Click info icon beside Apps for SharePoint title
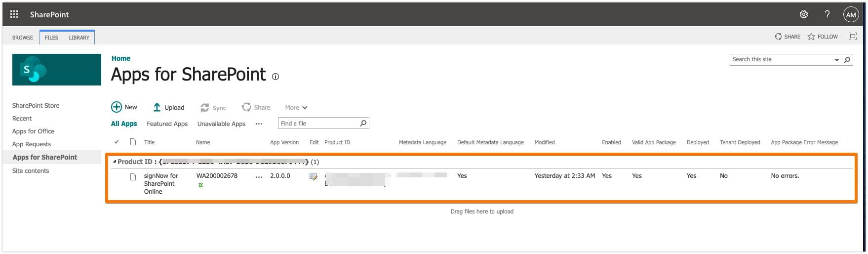This screenshot has height=254, width=868. click(x=276, y=77)
